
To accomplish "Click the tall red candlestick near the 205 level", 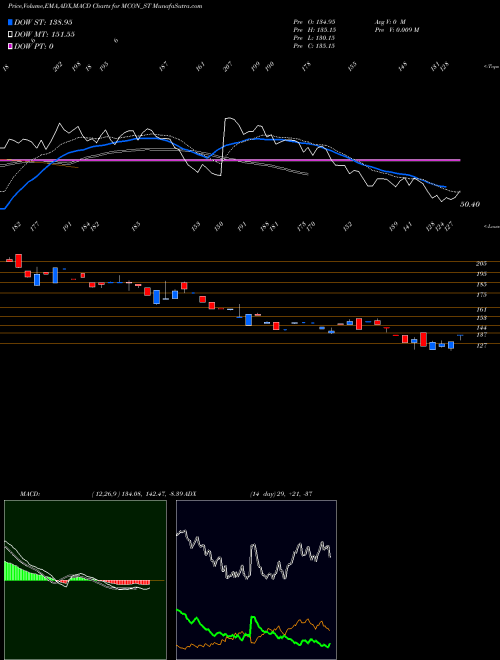I will tap(18, 261).
